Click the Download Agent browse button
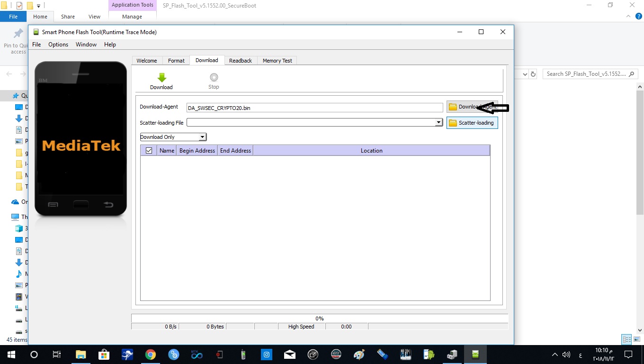The width and height of the screenshot is (644, 364). [472, 107]
